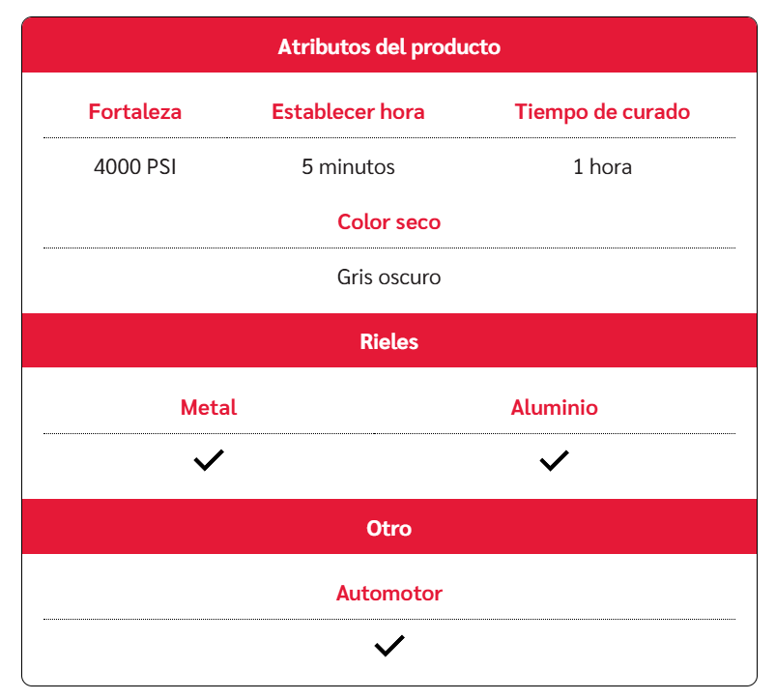Click the Automotor heading
The image size is (776, 700).
point(388,593)
